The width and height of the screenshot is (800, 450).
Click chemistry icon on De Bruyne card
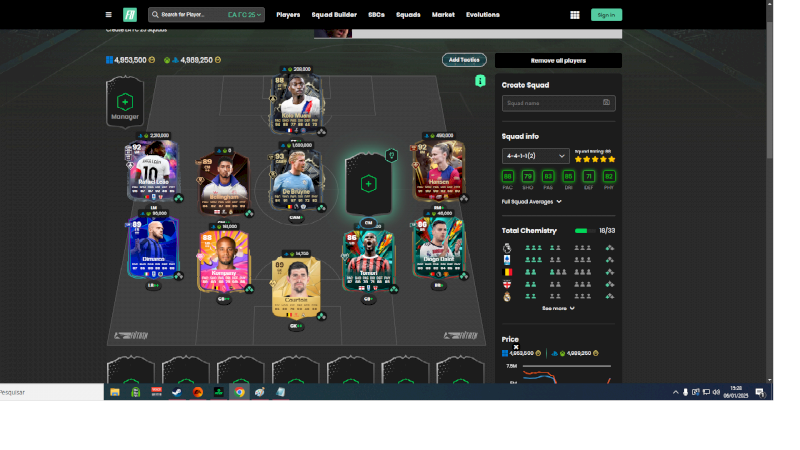click(x=321, y=208)
